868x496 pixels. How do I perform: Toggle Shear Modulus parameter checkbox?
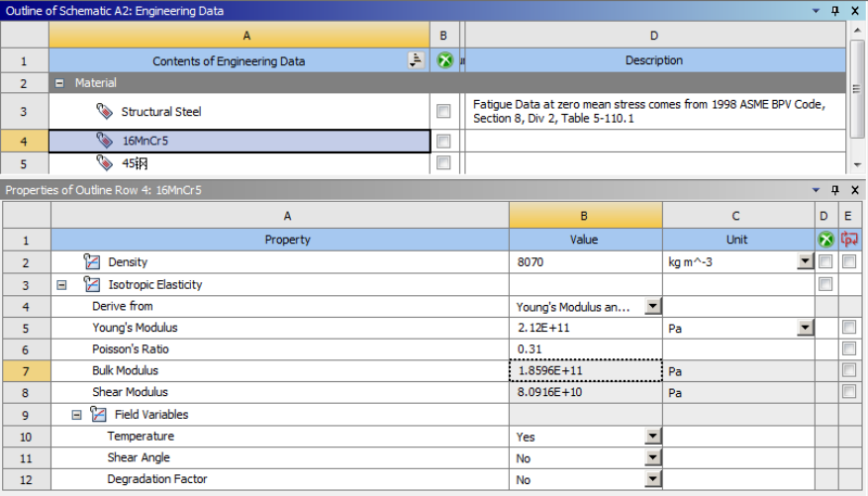coord(848,392)
